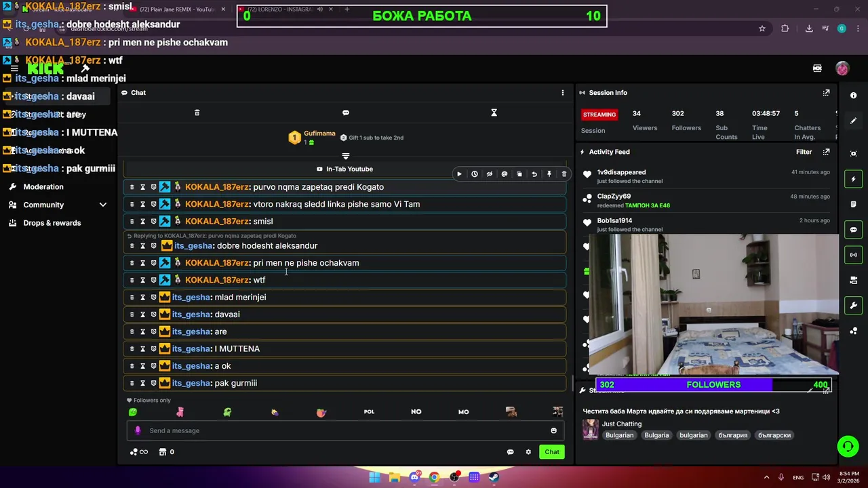Open the Chat panel three-dot menu
This screenshot has width=868, height=488.
pyautogui.click(x=562, y=93)
